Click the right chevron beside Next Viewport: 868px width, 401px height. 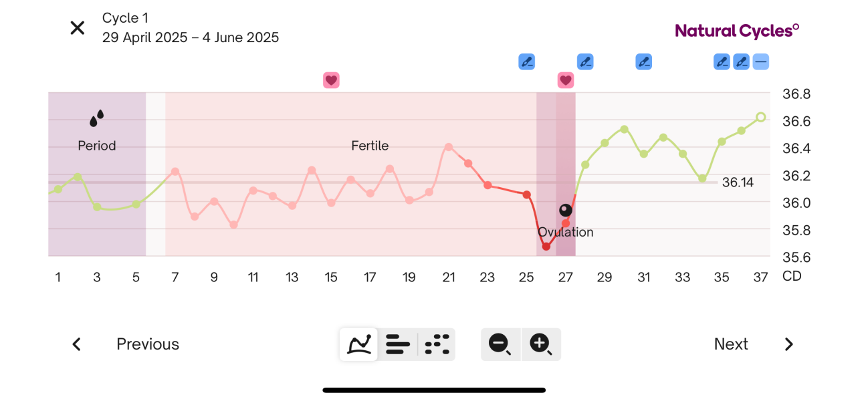[x=789, y=344]
